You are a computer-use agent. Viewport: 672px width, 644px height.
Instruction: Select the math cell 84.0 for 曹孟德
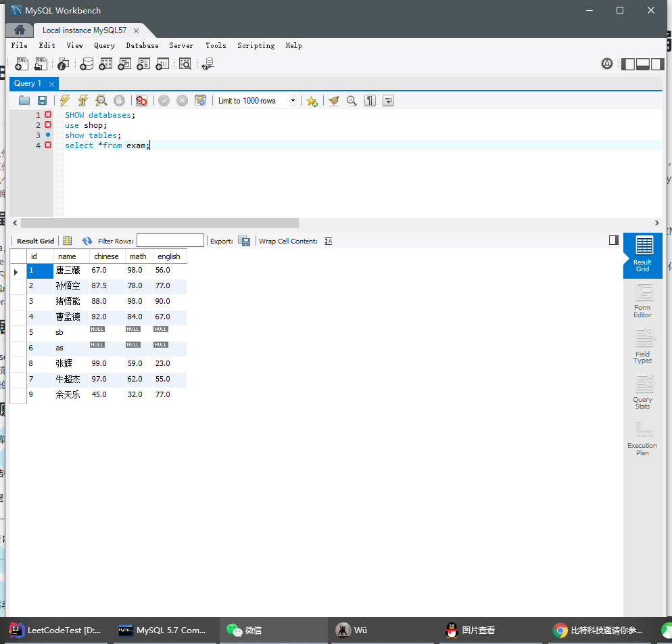(x=139, y=317)
